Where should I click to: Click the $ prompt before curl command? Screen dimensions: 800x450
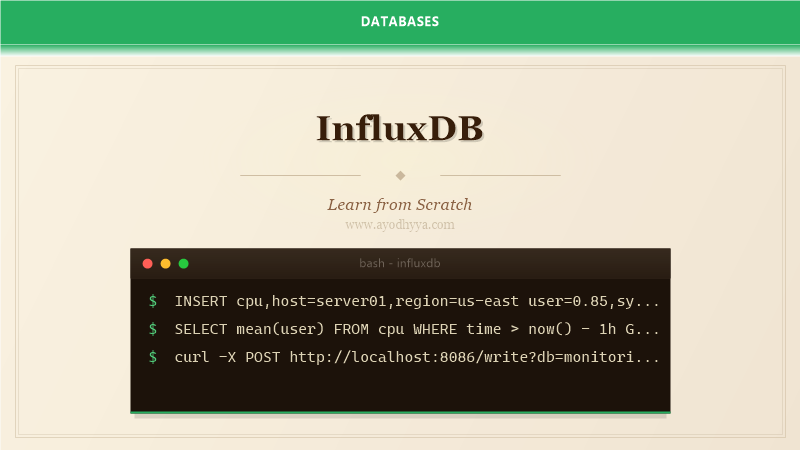pyautogui.click(x=153, y=357)
